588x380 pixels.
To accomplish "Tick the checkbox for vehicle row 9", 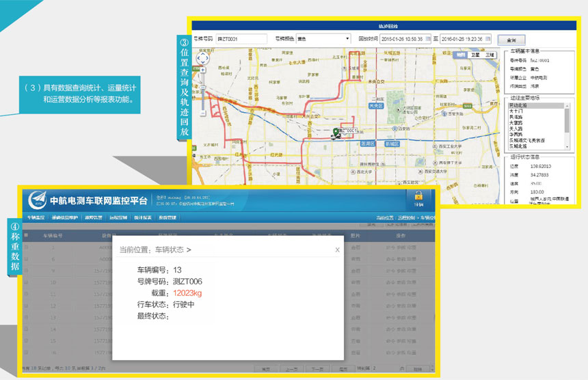I will click(x=26, y=271).
